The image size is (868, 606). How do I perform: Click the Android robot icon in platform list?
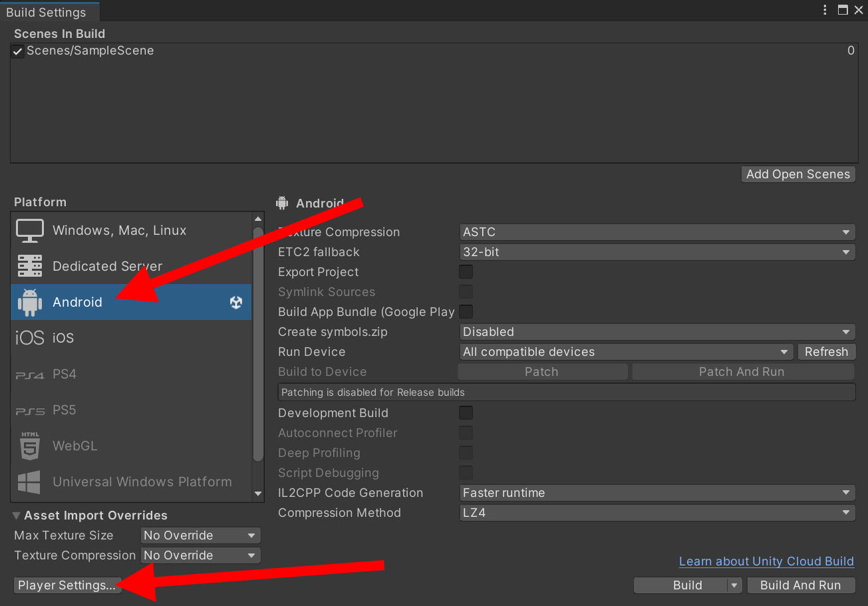click(x=30, y=302)
